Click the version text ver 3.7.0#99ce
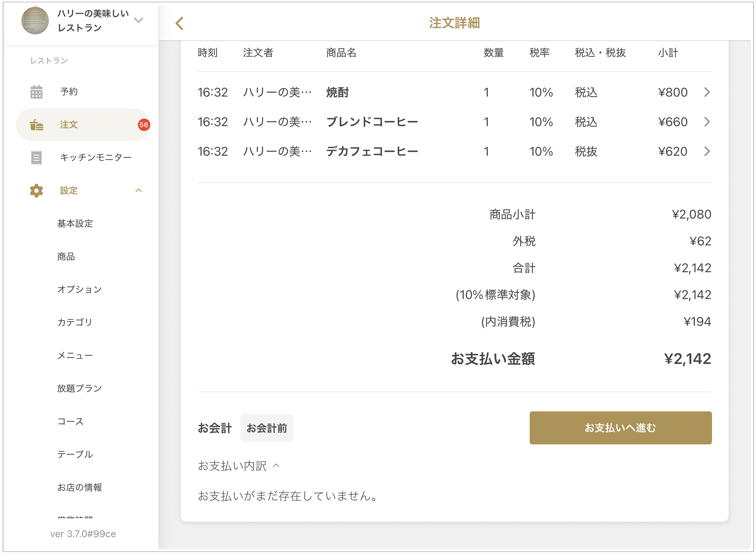This screenshot has width=756, height=554. 83,534
